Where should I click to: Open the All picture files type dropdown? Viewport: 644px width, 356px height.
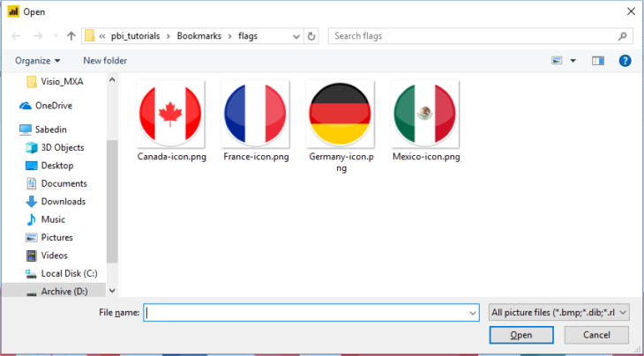(x=559, y=313)
